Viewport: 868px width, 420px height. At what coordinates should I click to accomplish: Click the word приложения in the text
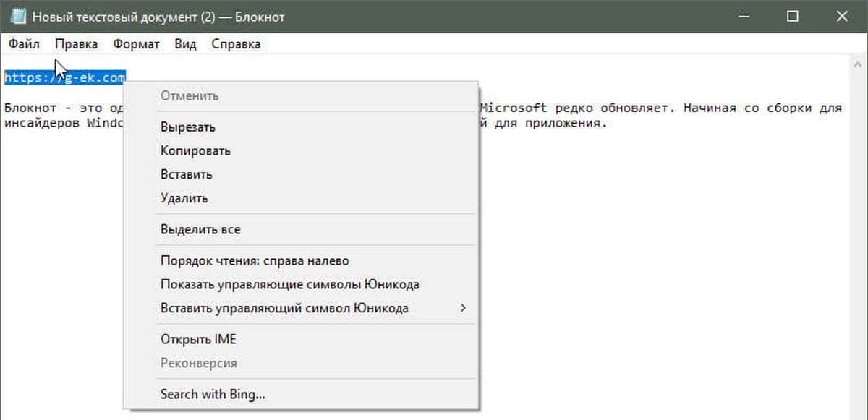[x=562, y=123]
